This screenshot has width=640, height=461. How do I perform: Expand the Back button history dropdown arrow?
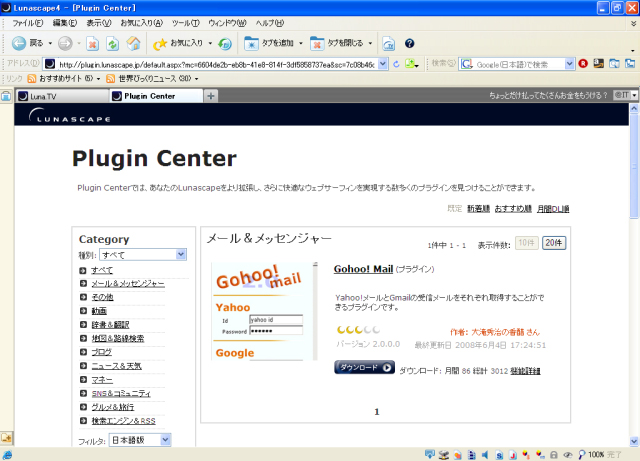50,43
